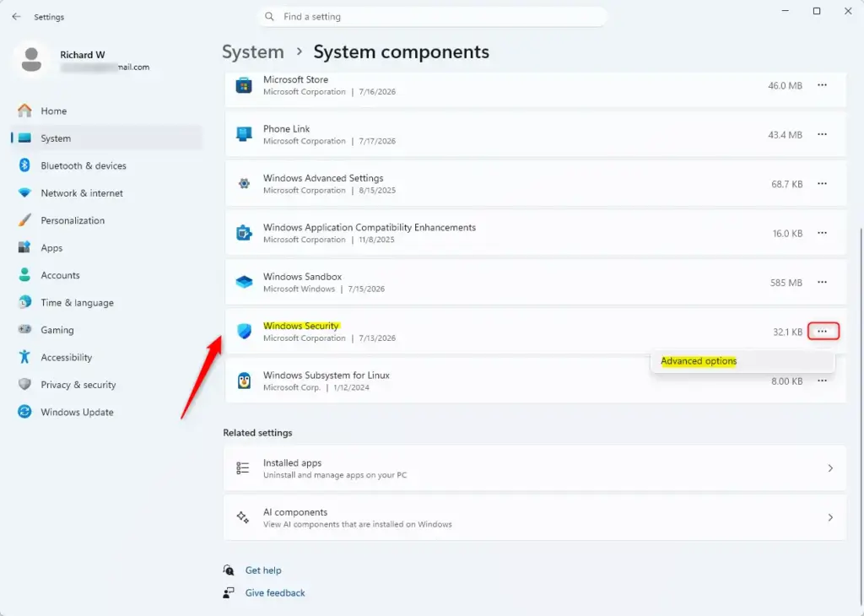Open more options for Windows Security
This screenshot has height=616, width=864.
(x=823, y=331)
